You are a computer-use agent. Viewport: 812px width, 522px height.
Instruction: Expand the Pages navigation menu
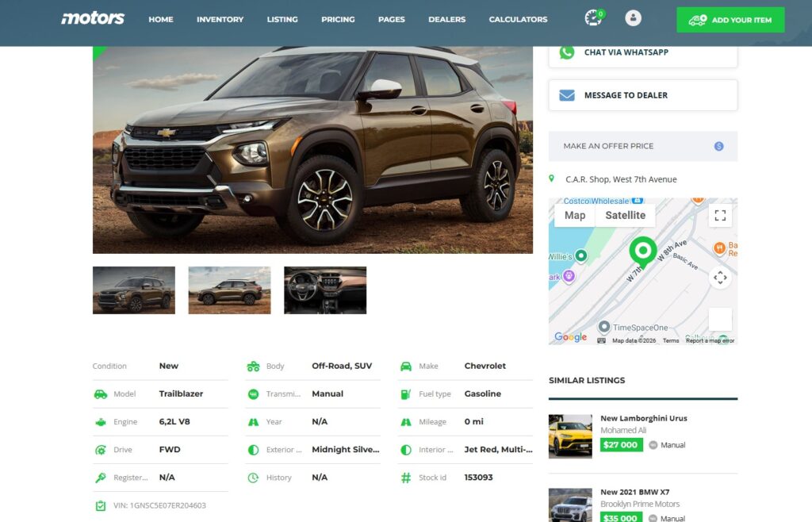(x=391, y=19)
